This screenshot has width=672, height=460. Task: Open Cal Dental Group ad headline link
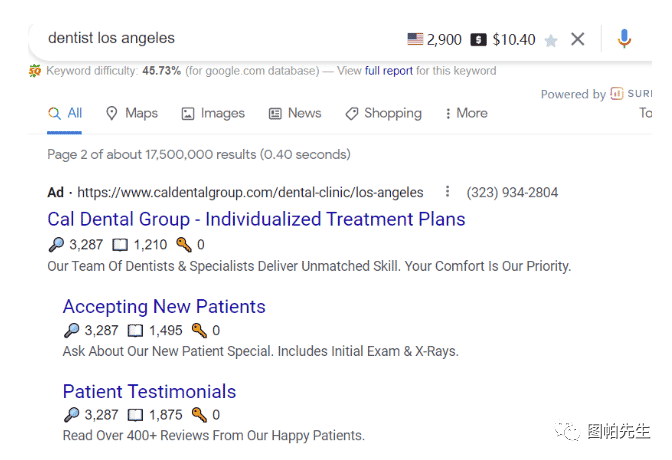click(256, 219)
